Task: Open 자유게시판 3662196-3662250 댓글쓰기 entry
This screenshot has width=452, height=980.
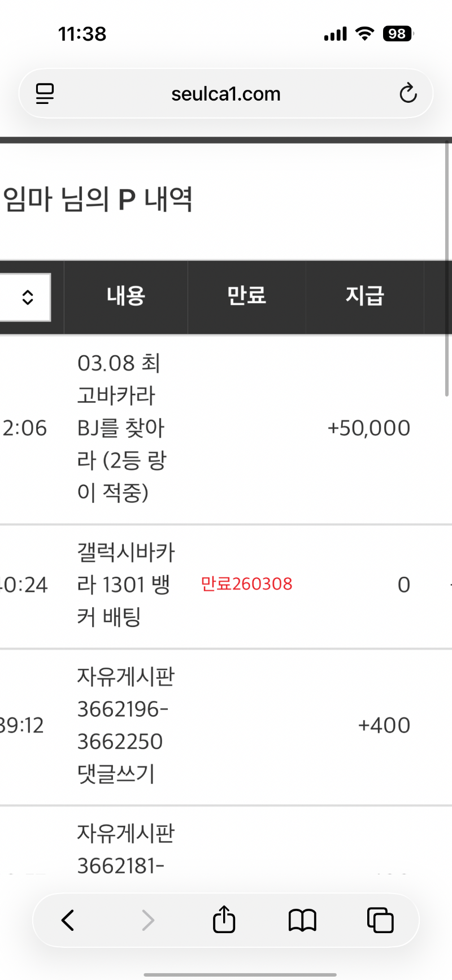Action: coord(125,725)
